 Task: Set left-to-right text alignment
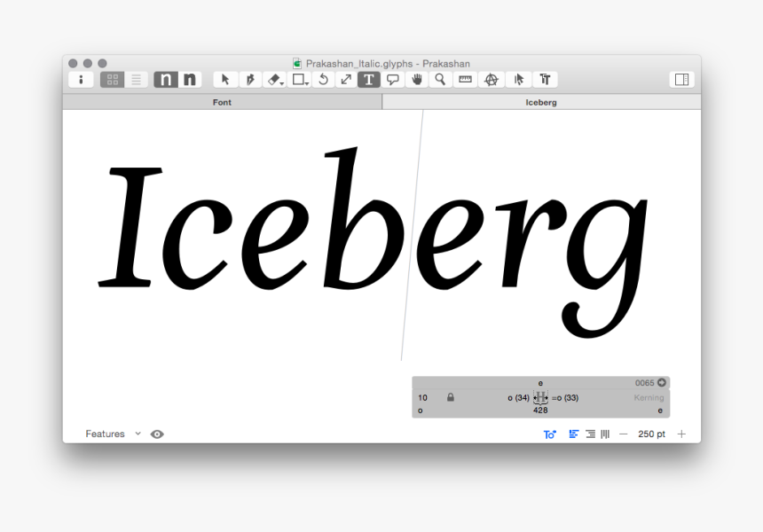(574, 434)
